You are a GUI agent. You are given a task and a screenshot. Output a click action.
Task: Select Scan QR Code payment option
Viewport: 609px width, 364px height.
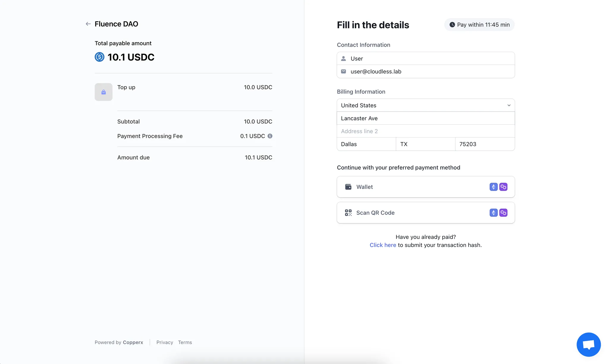(416, 213)
